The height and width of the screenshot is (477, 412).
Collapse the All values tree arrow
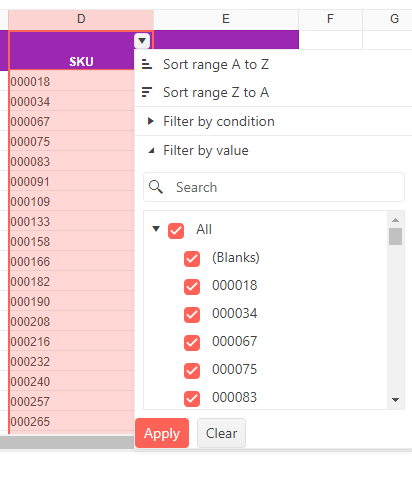pos(156,229)
